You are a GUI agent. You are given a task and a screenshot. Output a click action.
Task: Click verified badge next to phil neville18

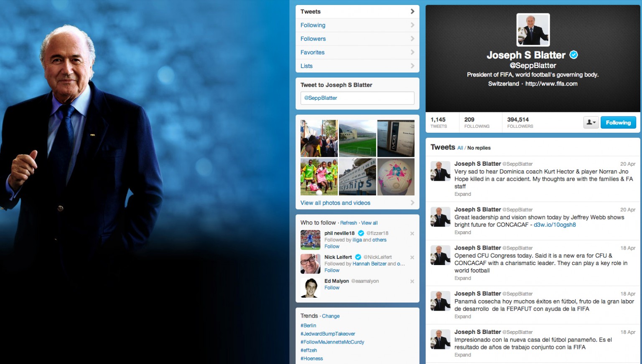click(x=361, y=233)
